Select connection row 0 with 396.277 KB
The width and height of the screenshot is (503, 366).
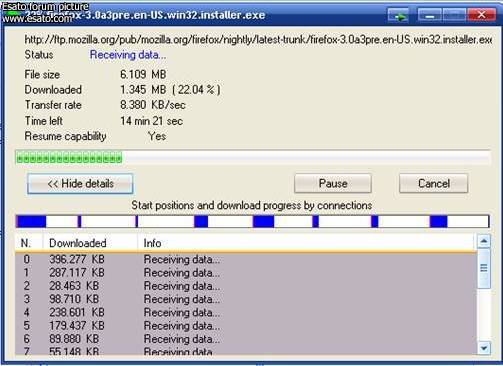coord(246,259)
